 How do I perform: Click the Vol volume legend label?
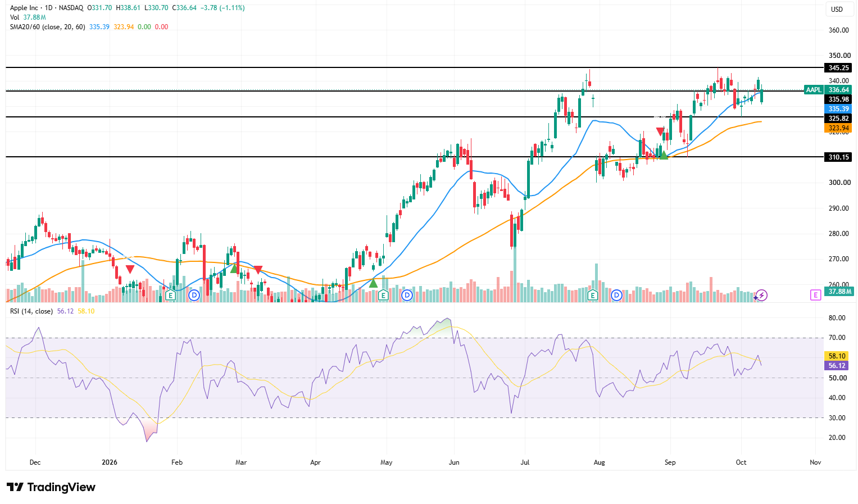(x=15, y=17)
